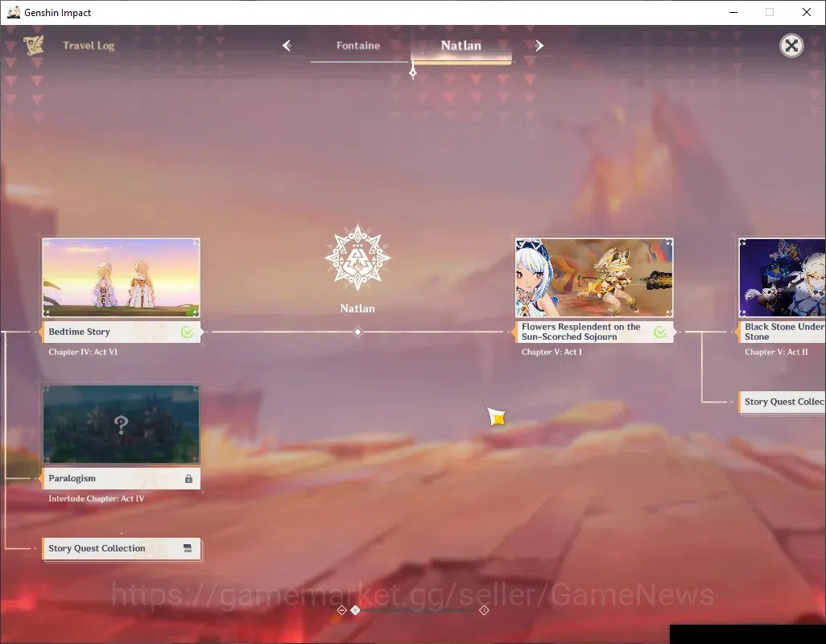Click the Bedtime Story completed checkmark
Image resolution: width=826 pixels, height=644 pixels.
tap(187, 332)
